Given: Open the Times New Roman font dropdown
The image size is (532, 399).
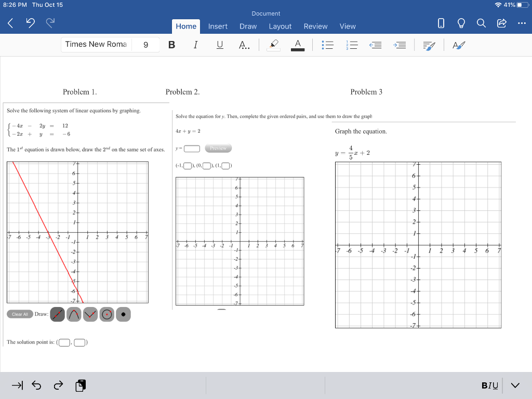Looking at the screenshot, I should [x=96, y=45].
